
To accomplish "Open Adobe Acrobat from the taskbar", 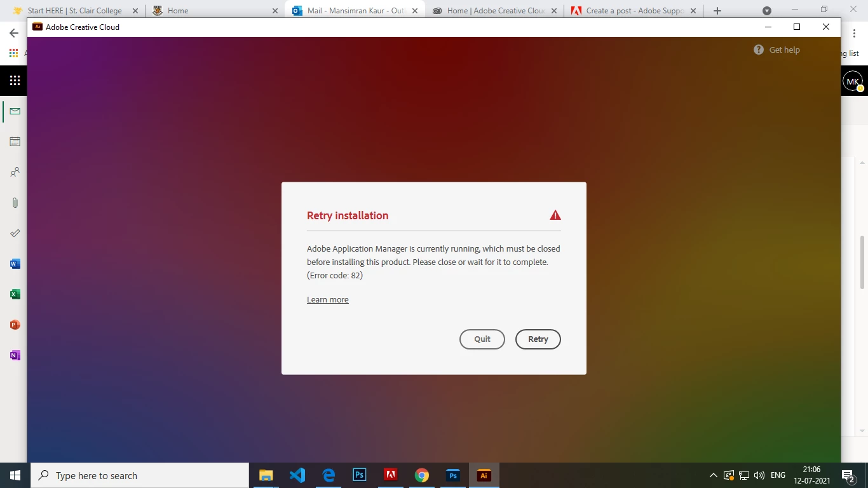I will pos(390,475).
